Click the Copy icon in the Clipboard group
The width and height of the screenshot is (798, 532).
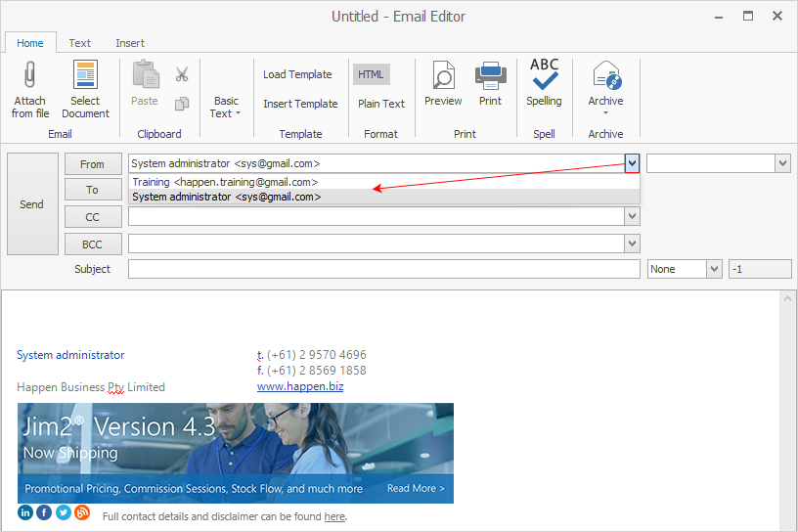coord(182,104)
